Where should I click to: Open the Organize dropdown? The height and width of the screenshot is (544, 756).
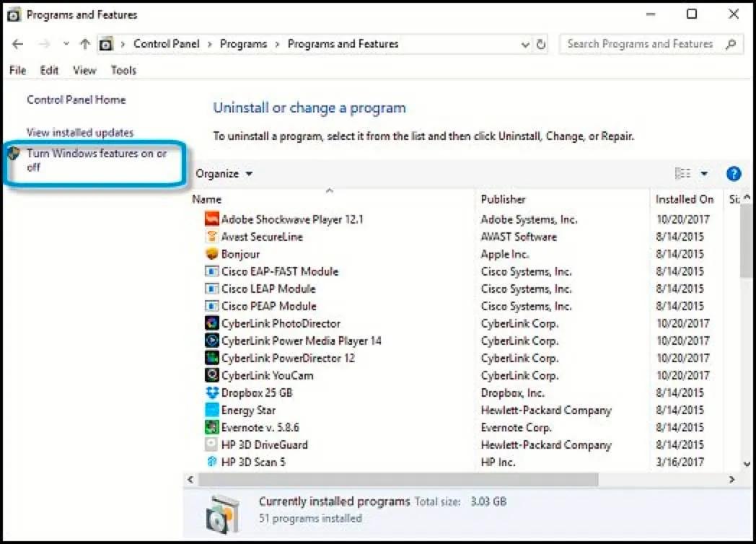[224, 174]
